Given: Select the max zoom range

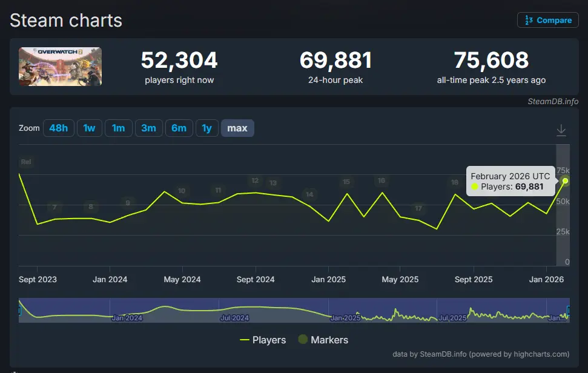Looking at the screenshot, I should click(x=237, y=128).
